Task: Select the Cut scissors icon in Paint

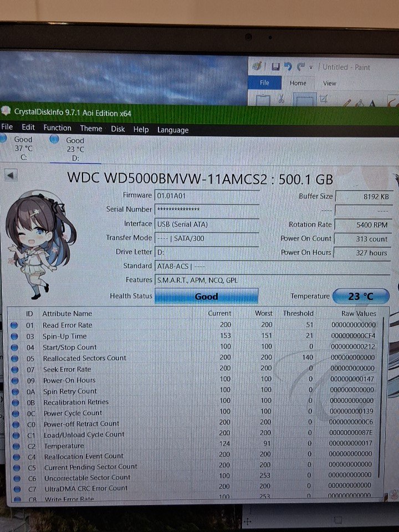Action: pyautogui.click(x=281, y=100)
